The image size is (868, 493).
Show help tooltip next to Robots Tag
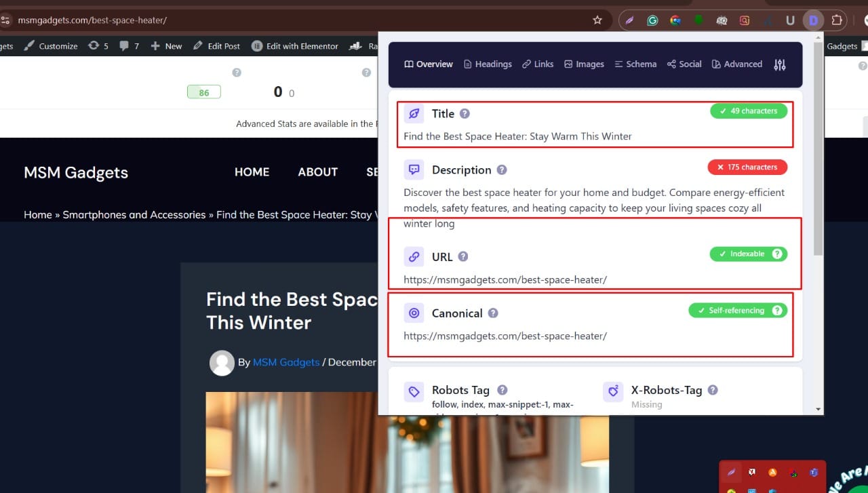pos(502,390)
